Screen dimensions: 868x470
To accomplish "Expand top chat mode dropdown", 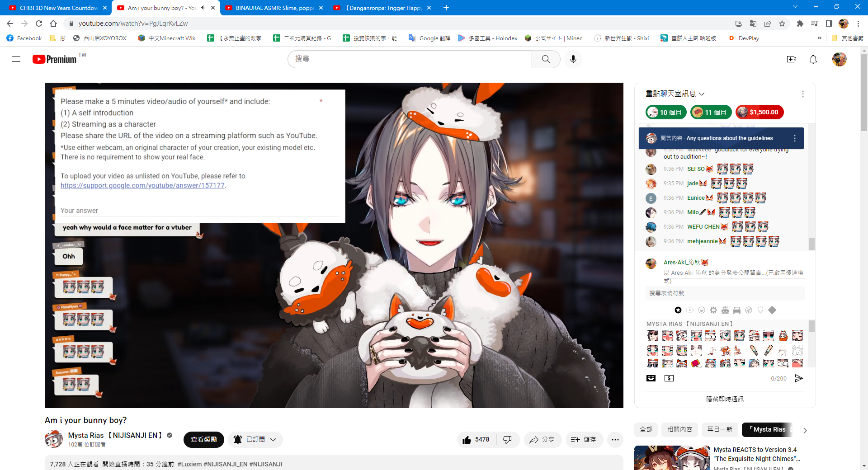I will point(675,94).
